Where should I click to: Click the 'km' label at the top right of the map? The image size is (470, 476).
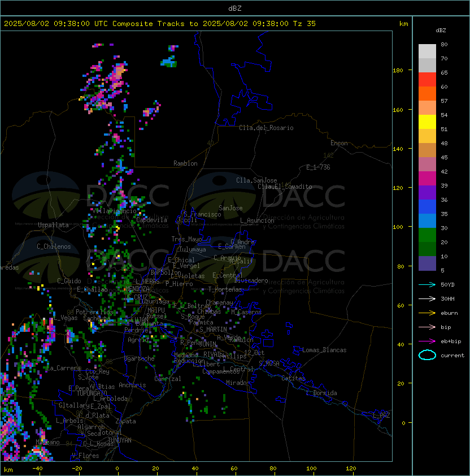[403, 24]
